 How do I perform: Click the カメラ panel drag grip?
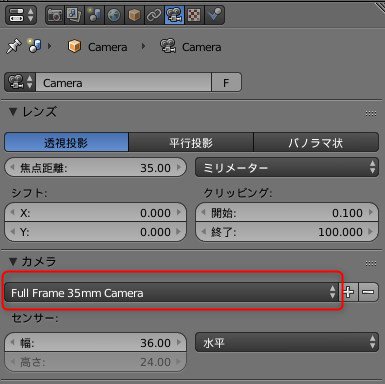pos(371,264)
